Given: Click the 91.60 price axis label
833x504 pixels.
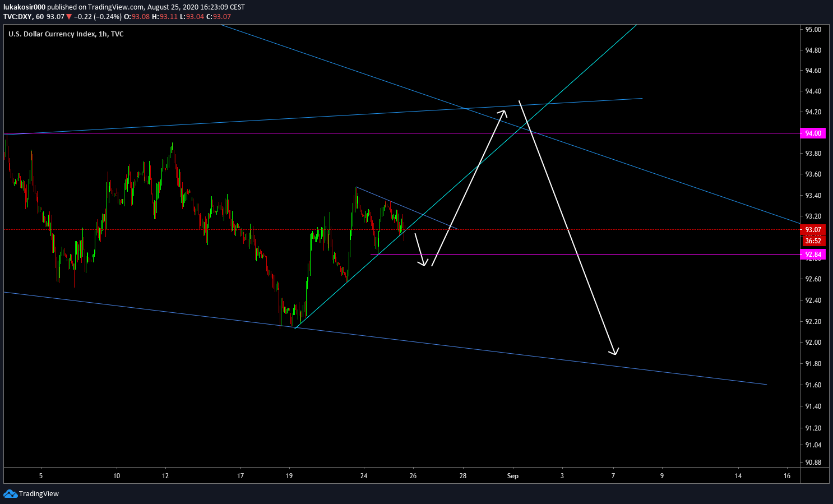Looking at the screenshot, I should pos(813,385).
